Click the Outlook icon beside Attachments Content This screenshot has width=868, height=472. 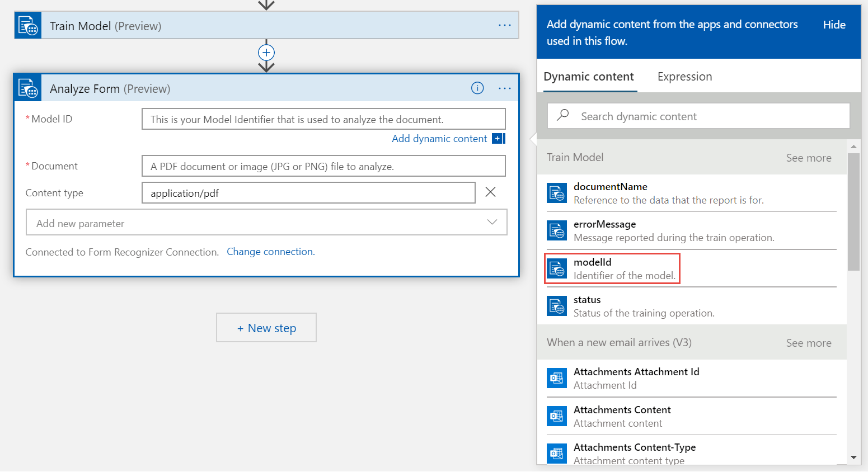click(x=557, y=416)
